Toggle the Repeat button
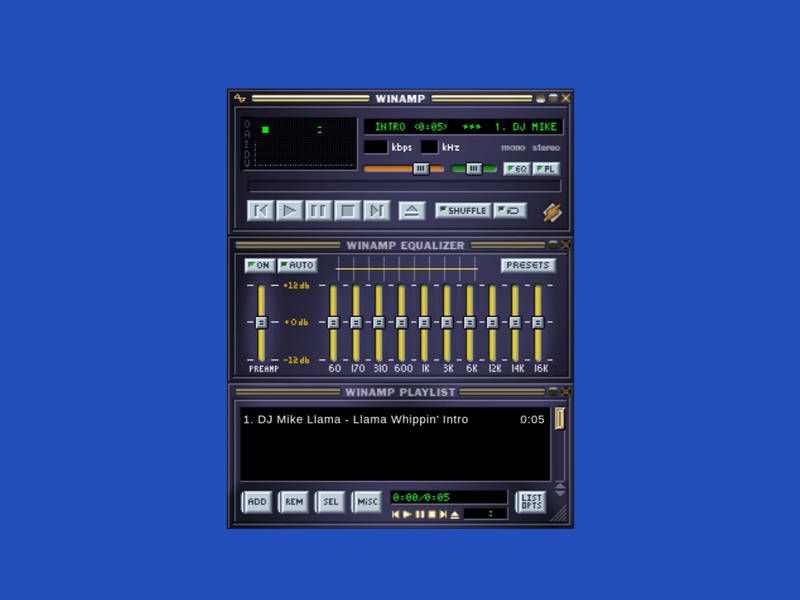 (x=510, y=211)
